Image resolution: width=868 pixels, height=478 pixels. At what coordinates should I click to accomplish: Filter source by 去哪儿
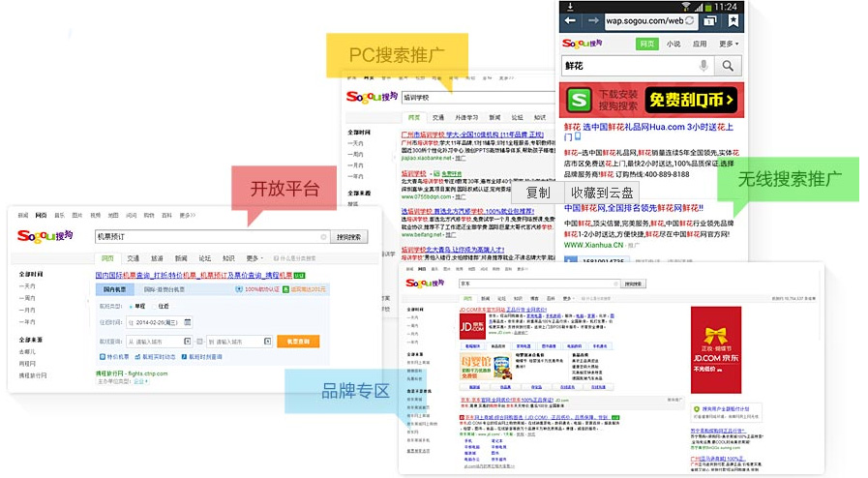pos(27,351)
